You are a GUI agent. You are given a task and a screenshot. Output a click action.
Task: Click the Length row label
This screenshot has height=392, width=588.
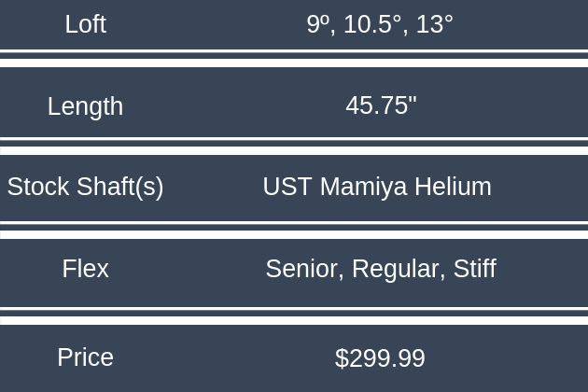coord(85,106)
